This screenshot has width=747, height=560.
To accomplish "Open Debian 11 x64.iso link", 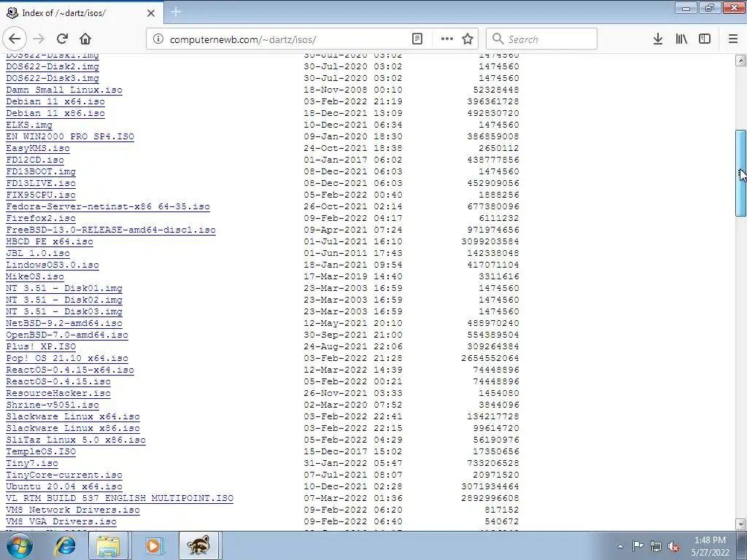I will (55, 101).
